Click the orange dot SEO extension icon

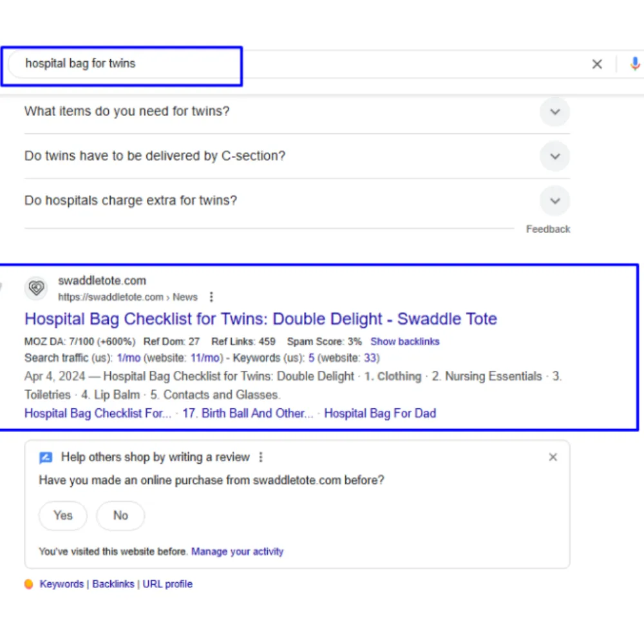pyautogui.click(x=28, y=584)
